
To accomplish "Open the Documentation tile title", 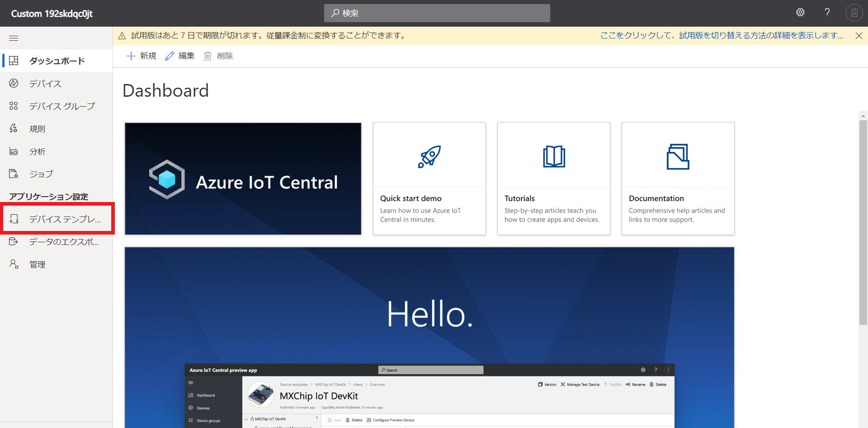I will coord(656,198).
